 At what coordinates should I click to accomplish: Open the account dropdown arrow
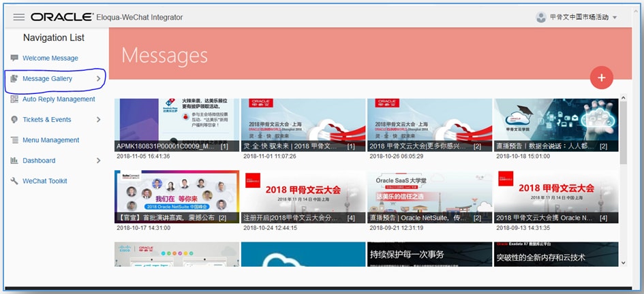pos(615,18)
